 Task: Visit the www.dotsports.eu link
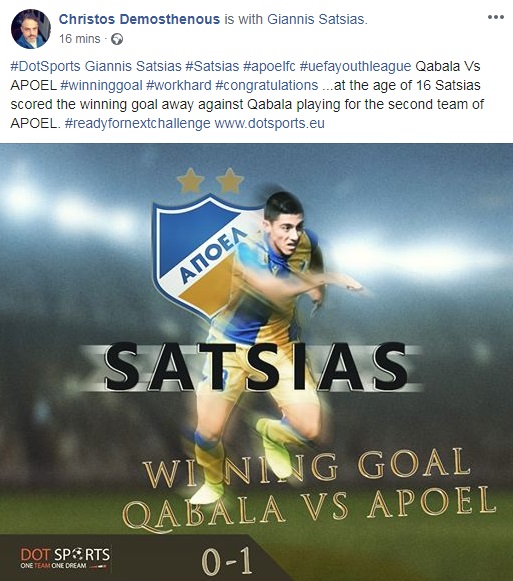(x=269, y=123)
